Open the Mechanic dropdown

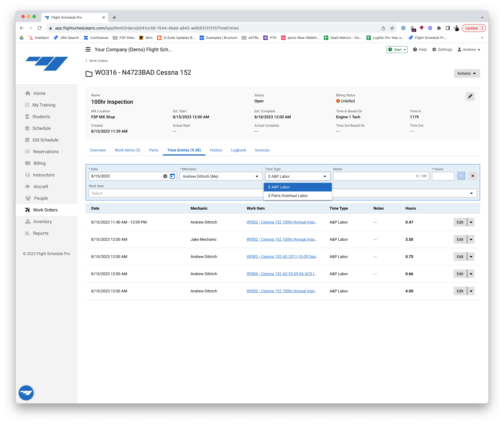click(221, 176)
